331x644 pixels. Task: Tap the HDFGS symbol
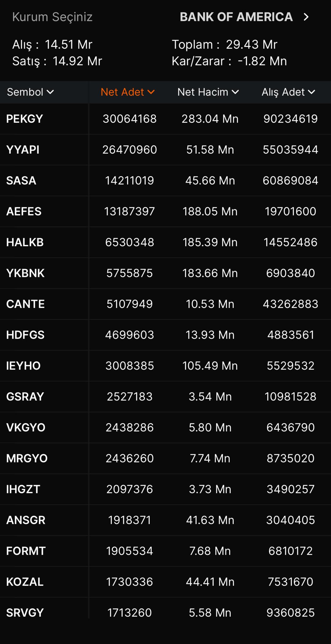[x=25, y=335]
